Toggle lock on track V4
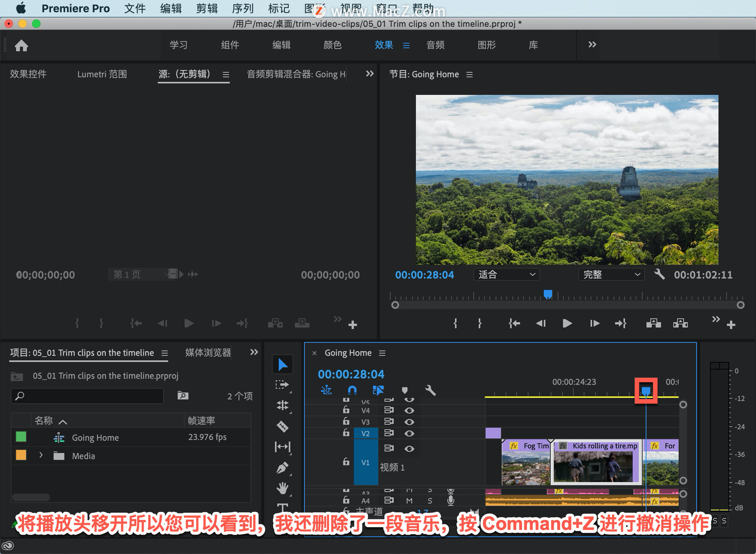 pyautogui.click(x=346, y=410)
